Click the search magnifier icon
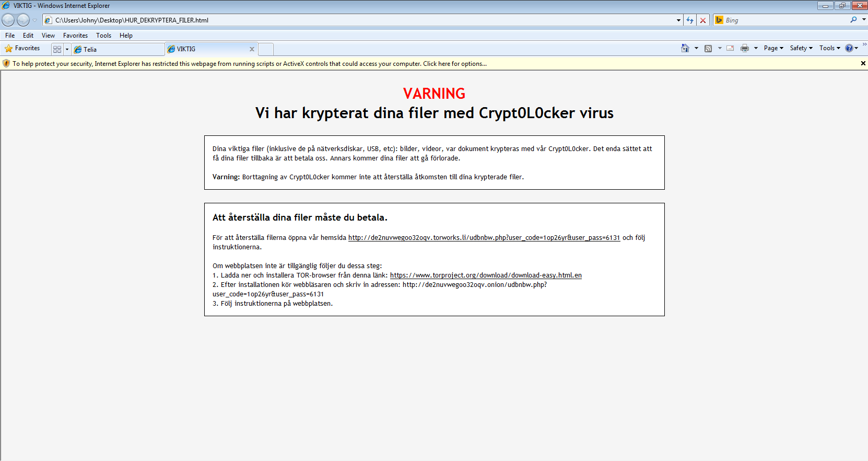This screenshot has height=461, width=868. tap(853, 20)
